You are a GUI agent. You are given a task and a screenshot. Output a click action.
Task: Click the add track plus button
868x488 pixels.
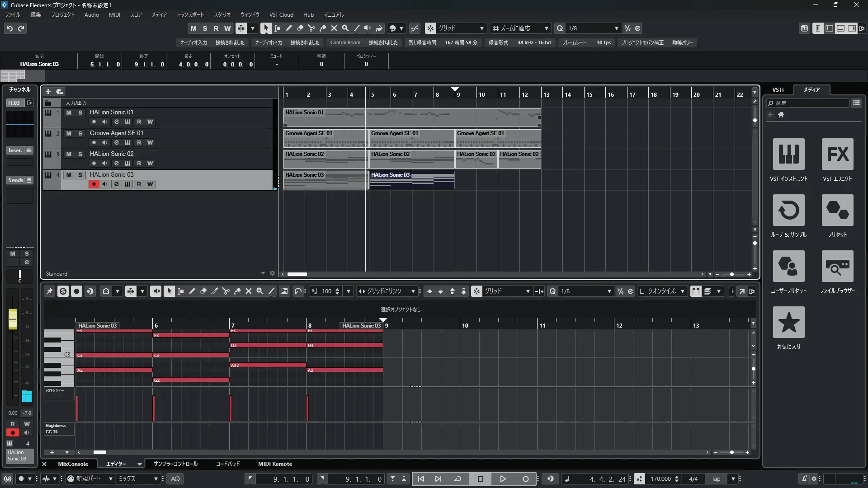[x=48, y=92]
